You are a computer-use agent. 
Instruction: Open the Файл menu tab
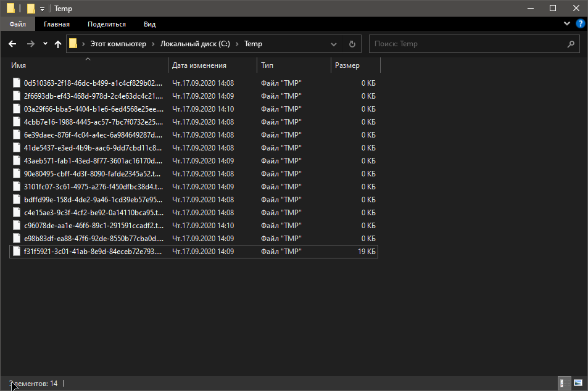(x=18, y=24)
